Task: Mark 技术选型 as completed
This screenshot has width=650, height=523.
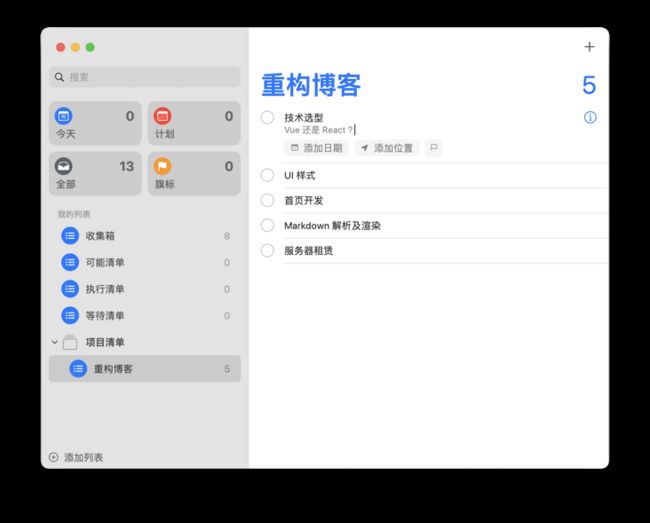Action: [267, 117]
